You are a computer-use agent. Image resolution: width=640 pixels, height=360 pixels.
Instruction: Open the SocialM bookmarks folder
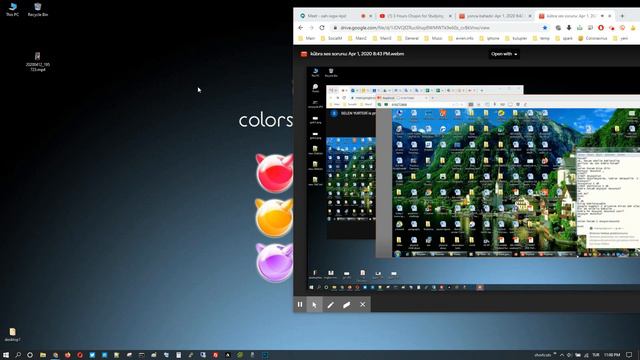point(331,38)
